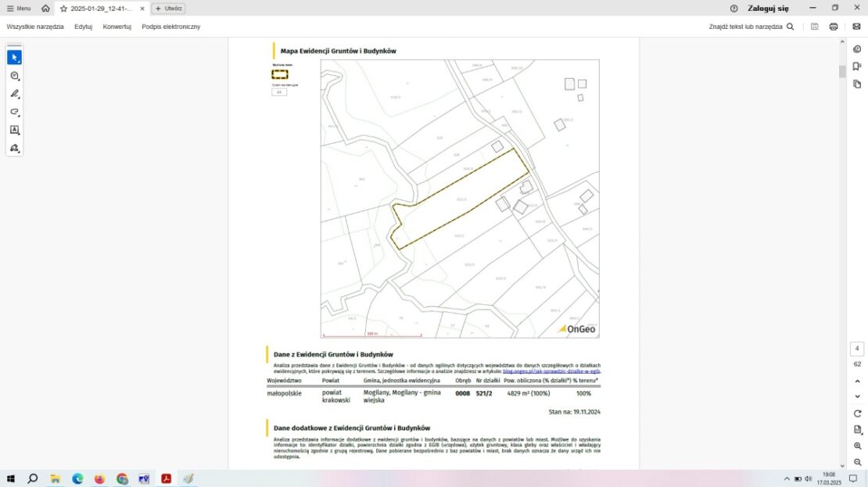Select the add text box tool
Viewport: 868px width, 487px height.
14,130
